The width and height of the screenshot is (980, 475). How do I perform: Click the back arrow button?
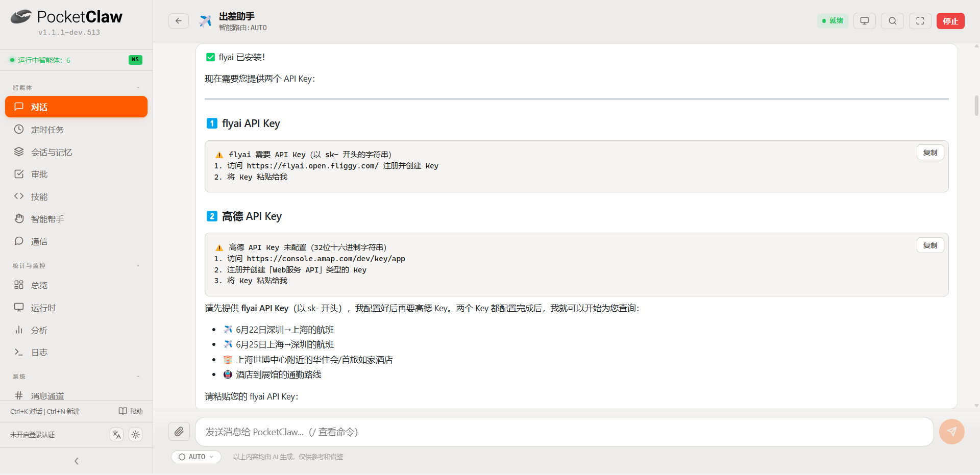coord(179,21)
